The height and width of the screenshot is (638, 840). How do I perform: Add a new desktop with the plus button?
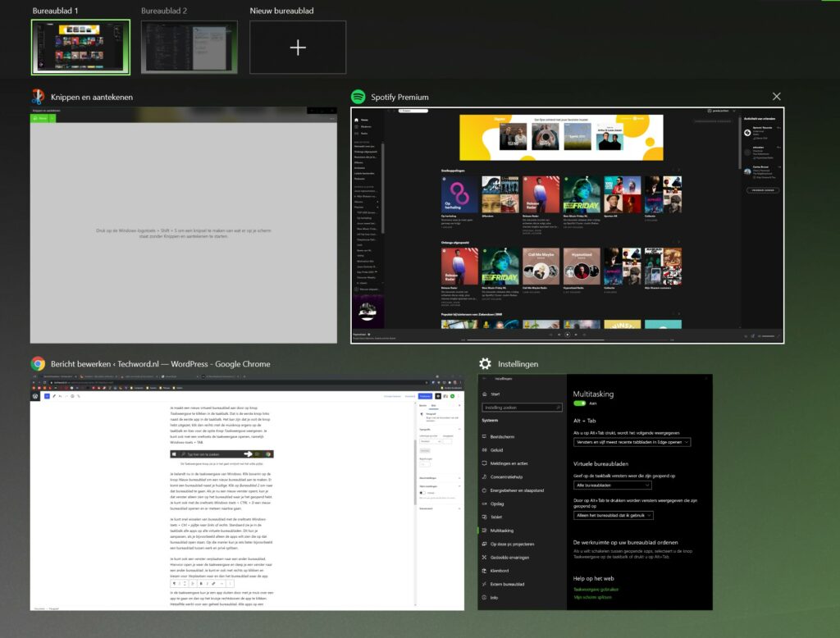click(x=298, y=47)
